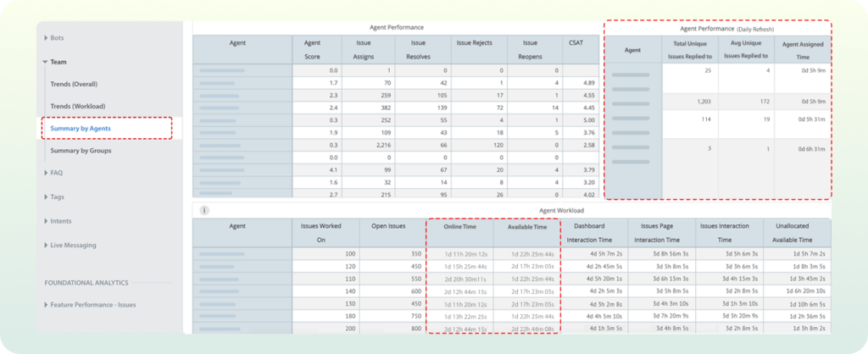Open Trends (Overall) in the sidebar

tap(75, 84)
